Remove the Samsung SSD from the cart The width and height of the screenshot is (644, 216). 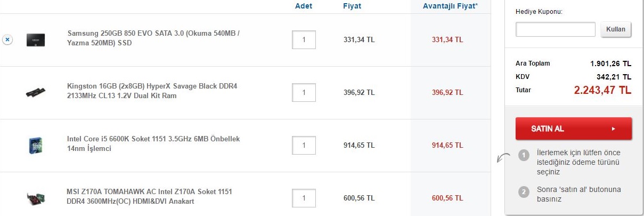[7, 39]
